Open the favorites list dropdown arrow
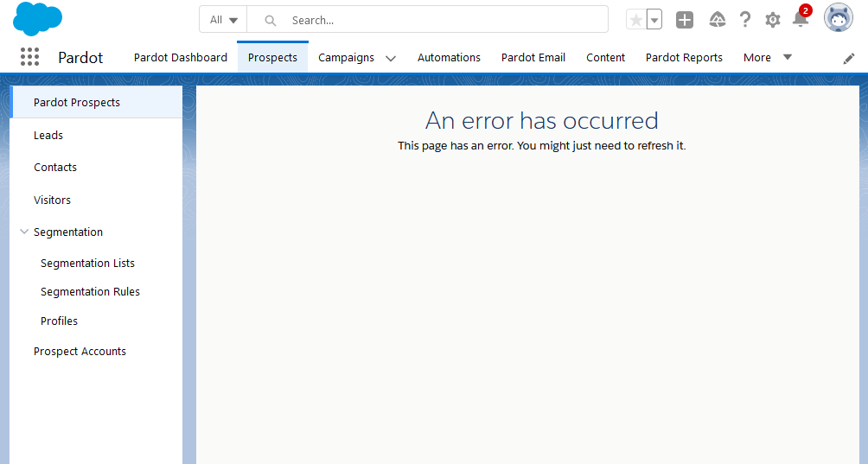This screenshot has width=868, height=464. tap(654, 21)
